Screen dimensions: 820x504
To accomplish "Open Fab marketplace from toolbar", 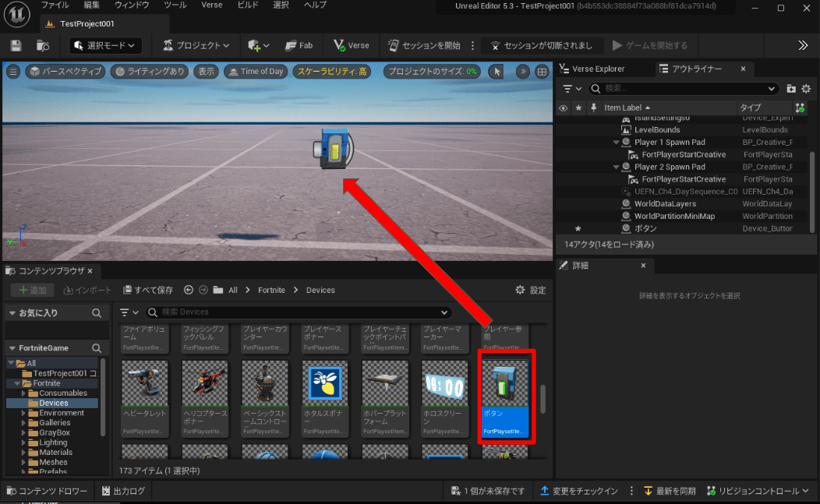I will click(x=299, y=45).
